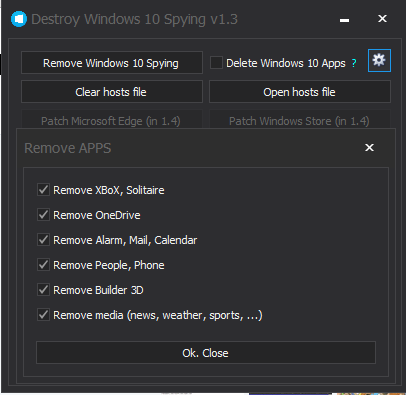Image resolution: width=406 pixels, height=395 pixels.
Task: Click Clear hosts file button
Action: click(x=112, y=92)
